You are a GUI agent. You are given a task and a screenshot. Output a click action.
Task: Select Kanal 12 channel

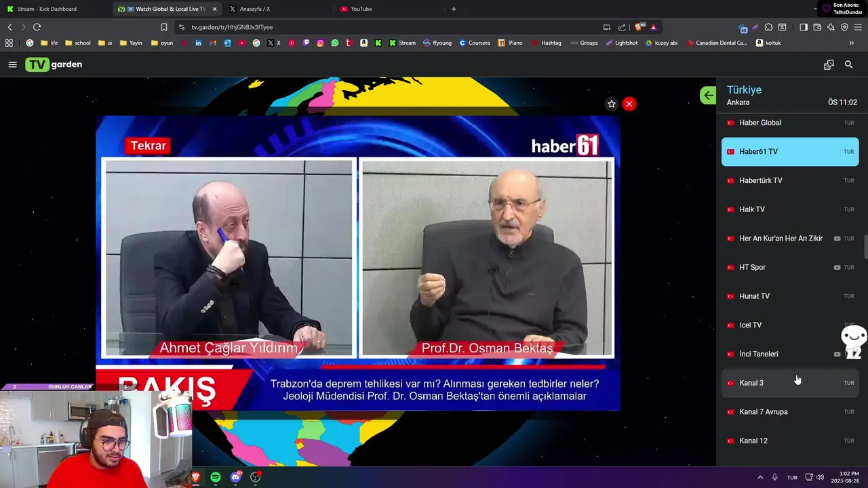[790, 441]
